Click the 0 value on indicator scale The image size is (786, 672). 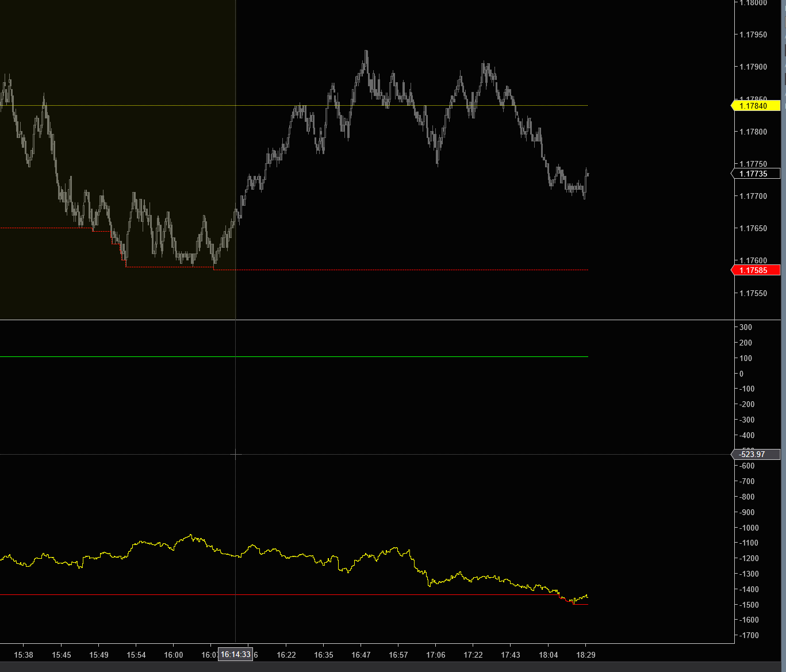tap(742, 374)
